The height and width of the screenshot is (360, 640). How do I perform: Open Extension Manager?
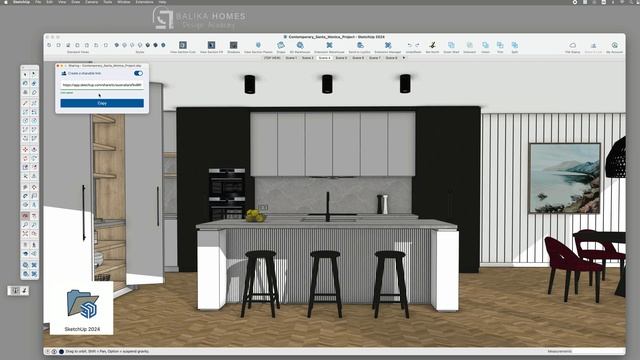388,45
